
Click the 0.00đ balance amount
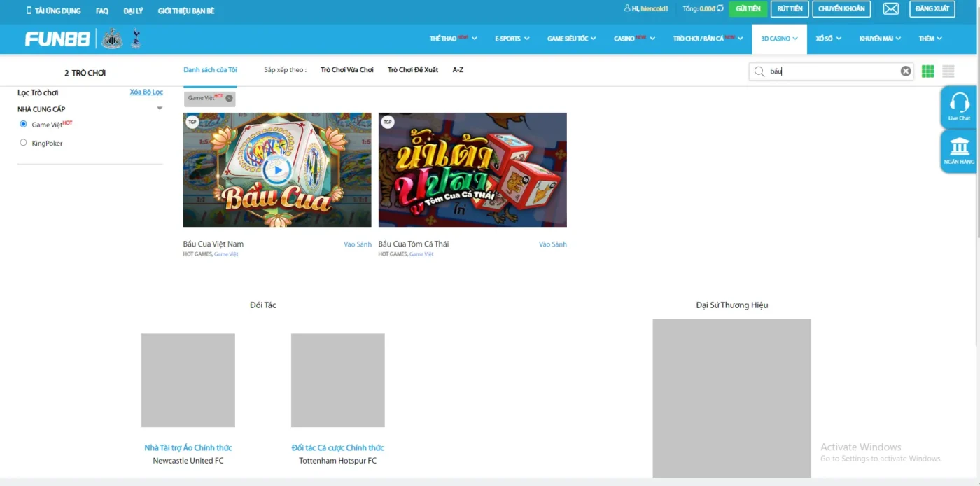707,9
